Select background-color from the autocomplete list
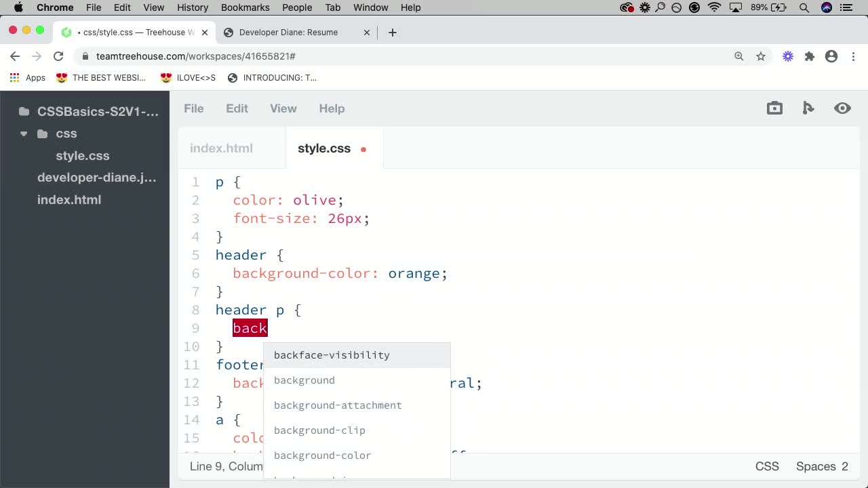868x488 pixels. point(322,455)
